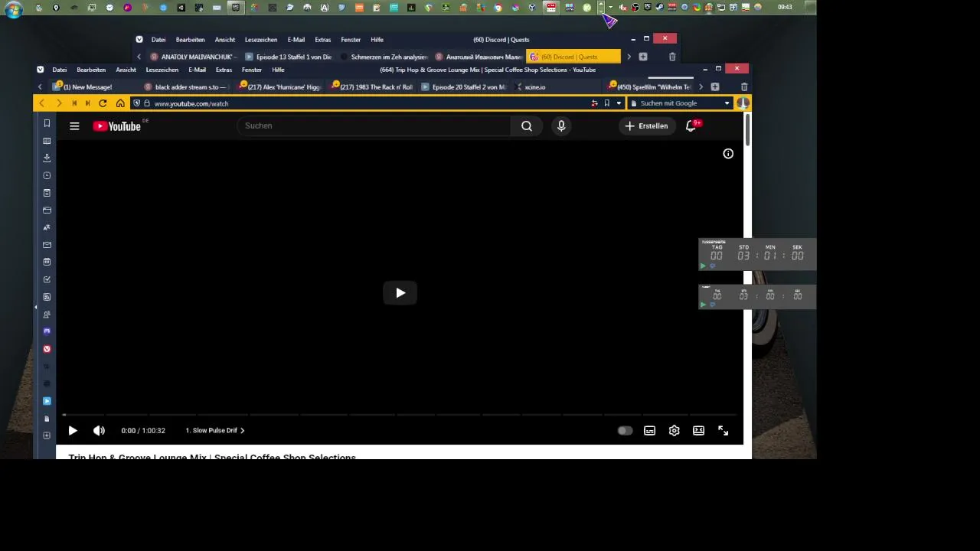Open Lesezeichen menu in front window
Screen dimensions: 980x551
pyautogui.click(x=162, y=70)
